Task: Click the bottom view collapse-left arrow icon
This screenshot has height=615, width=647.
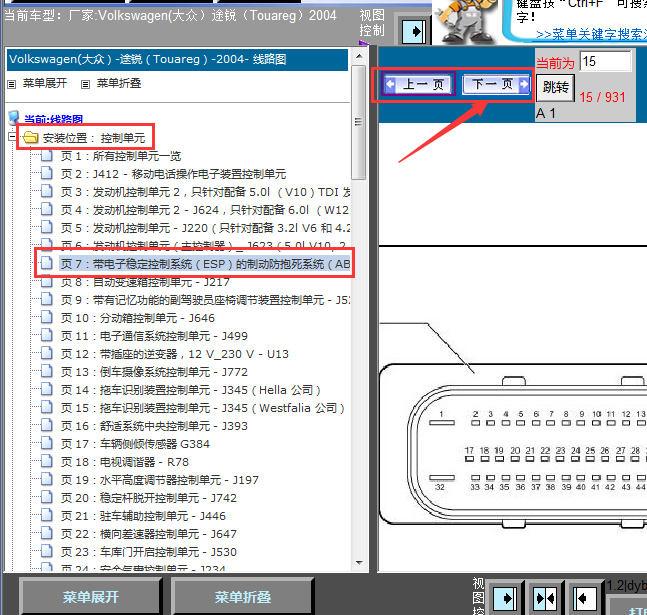Action: (x=585, y=598)
